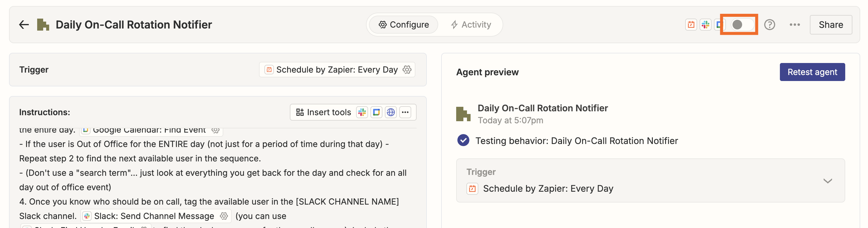Click the schedule icon in preview trigger
868x228 pixels.
[472, 188]
